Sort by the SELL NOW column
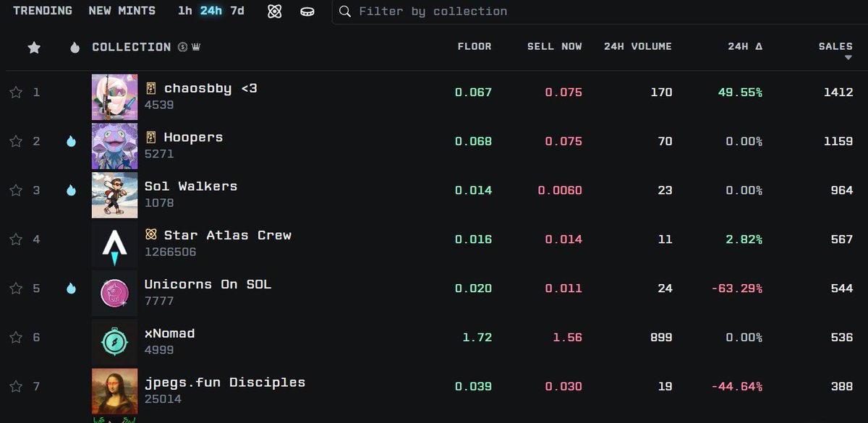The height and width of the screenshot is (423, 868). (x=555, y=46)
